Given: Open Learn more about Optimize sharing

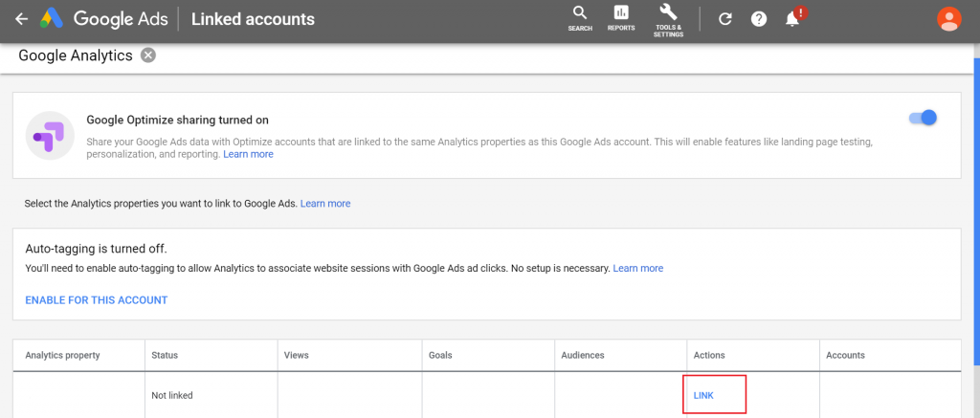Looking at the screenshot, I should tap(248, 154).
